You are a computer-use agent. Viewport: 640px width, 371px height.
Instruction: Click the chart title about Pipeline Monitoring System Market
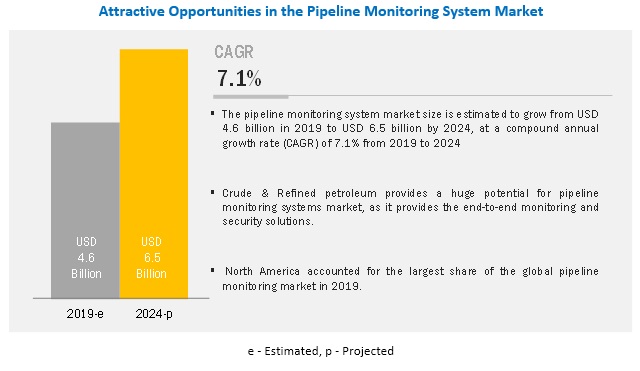(321, 11)
